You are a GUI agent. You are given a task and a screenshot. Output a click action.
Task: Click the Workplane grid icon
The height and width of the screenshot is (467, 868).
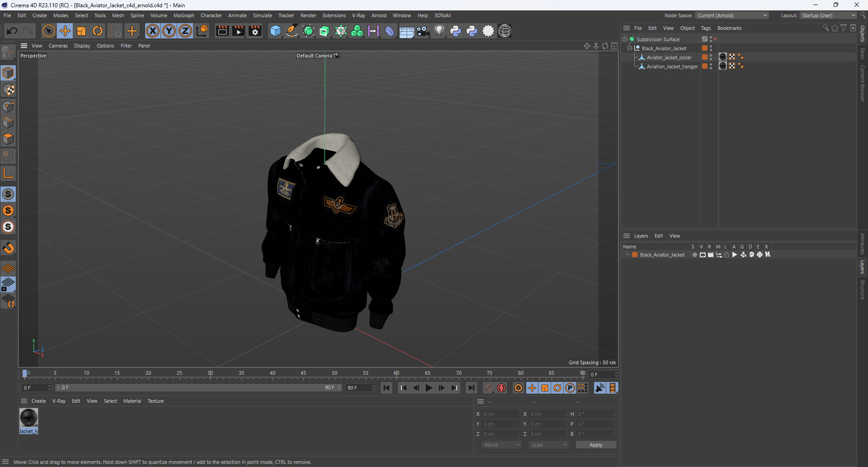pyautogui.click(x=8, y=268)
